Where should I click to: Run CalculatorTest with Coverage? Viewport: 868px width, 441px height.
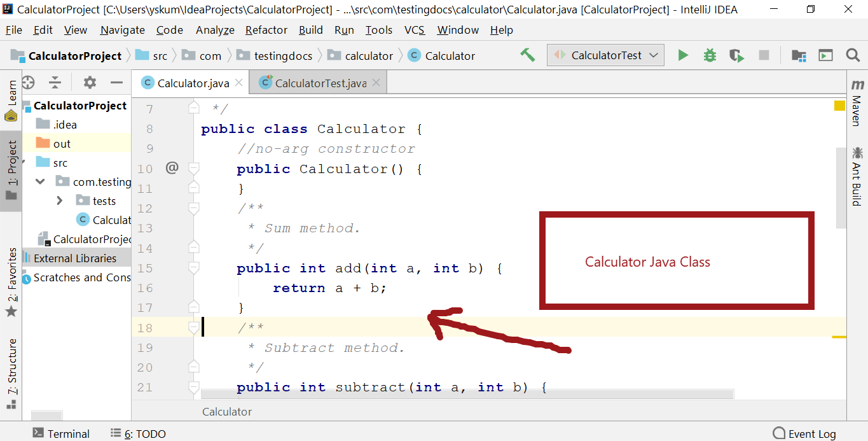(736, 55)
